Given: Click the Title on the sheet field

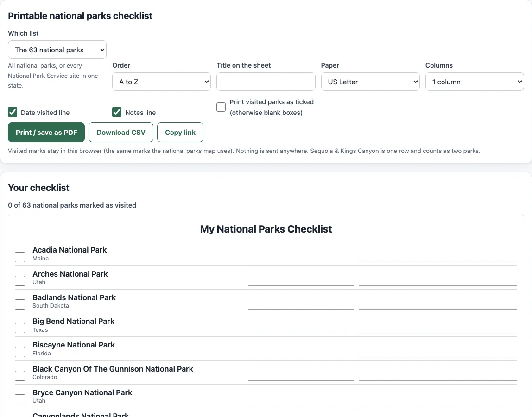Looking at the screenshot, I should point(266,82).
